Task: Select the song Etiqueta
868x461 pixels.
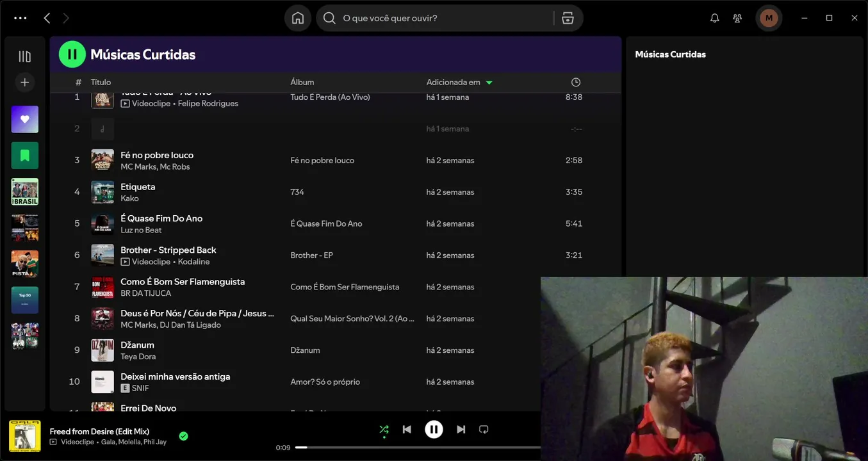Action: click(138, 186)
